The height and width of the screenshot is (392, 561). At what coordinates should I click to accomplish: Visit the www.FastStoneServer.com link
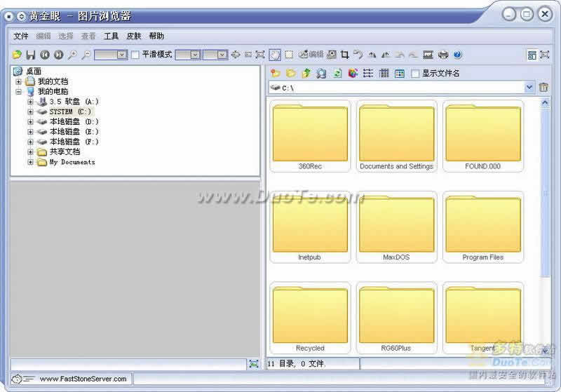coord(83,379)
